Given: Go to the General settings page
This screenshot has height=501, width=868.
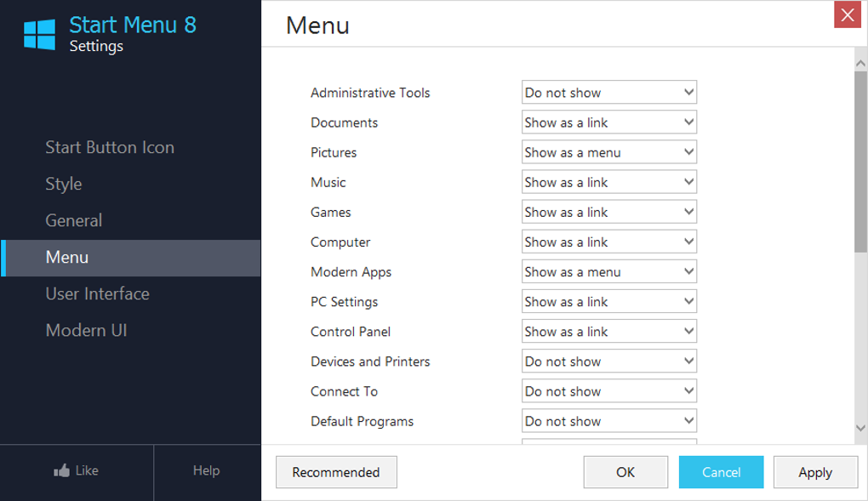Looking at the screenshot, I should [x=74, y=220].
